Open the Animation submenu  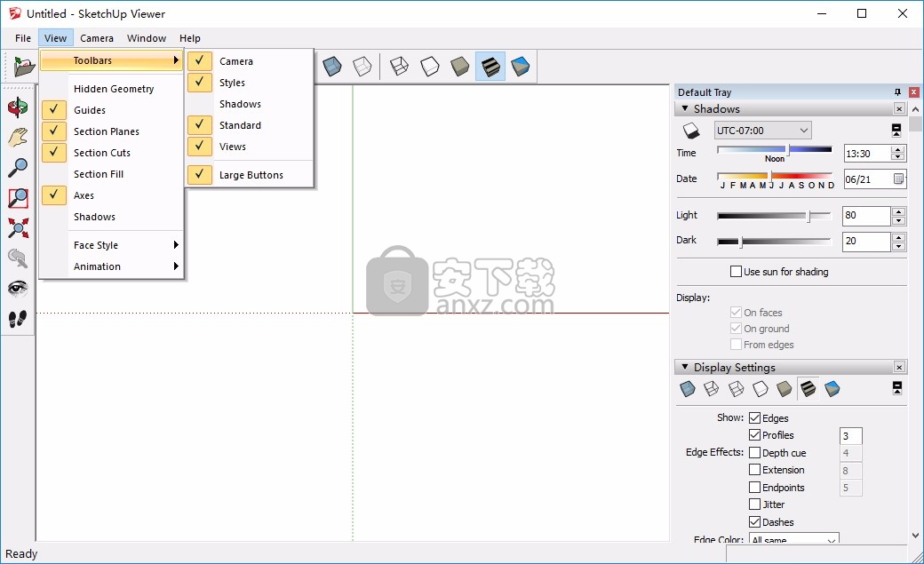point(112,266)
